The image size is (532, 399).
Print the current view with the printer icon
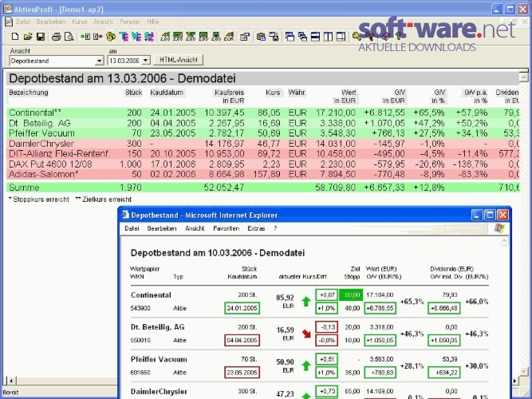pos(56,37)
